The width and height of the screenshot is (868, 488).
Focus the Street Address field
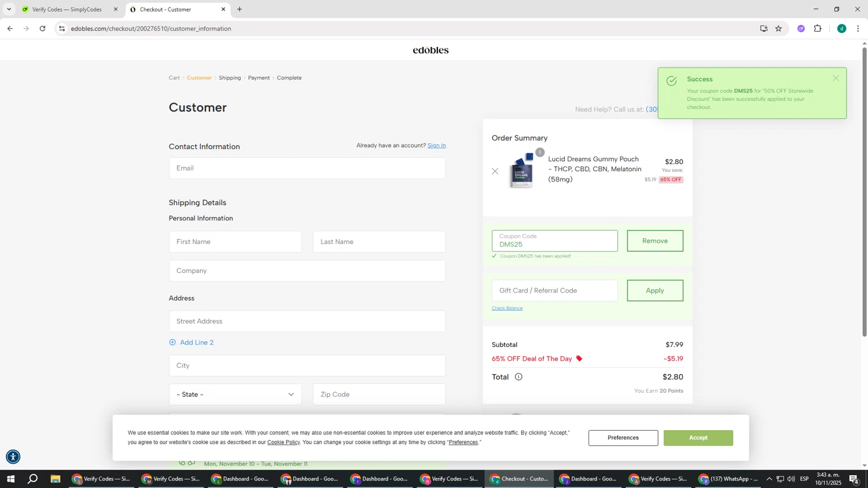(307, 321)
